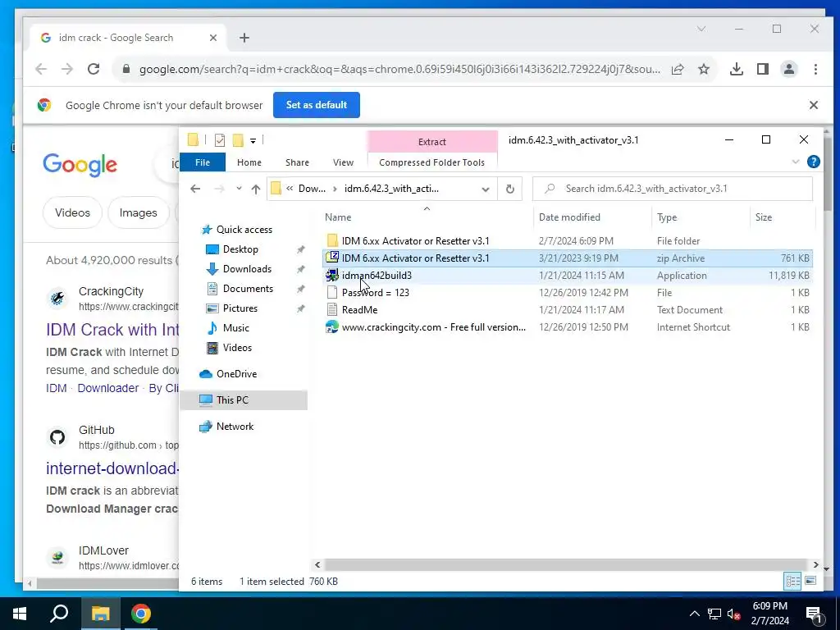Open the Downloader sitelink under CrackingCity

click(x=108, y=388)
